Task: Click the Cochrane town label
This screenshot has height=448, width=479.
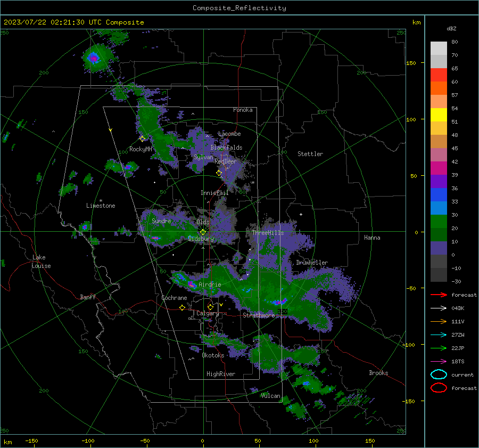Action: point(174,298)
